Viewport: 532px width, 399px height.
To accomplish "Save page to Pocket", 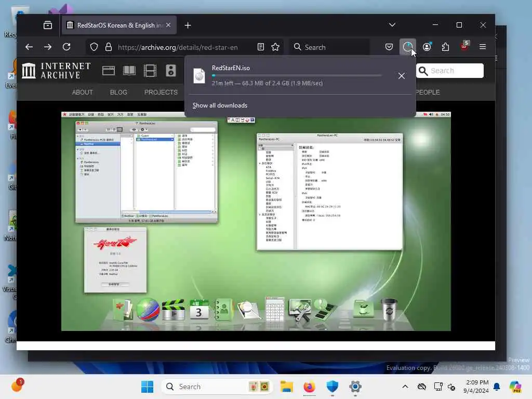I will 389,47.
